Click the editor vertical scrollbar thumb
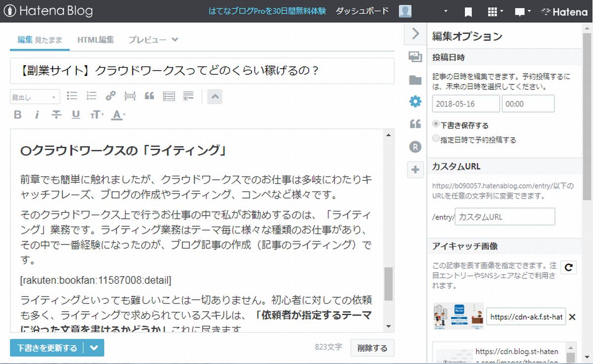The image size is (593, 364). 388,284
